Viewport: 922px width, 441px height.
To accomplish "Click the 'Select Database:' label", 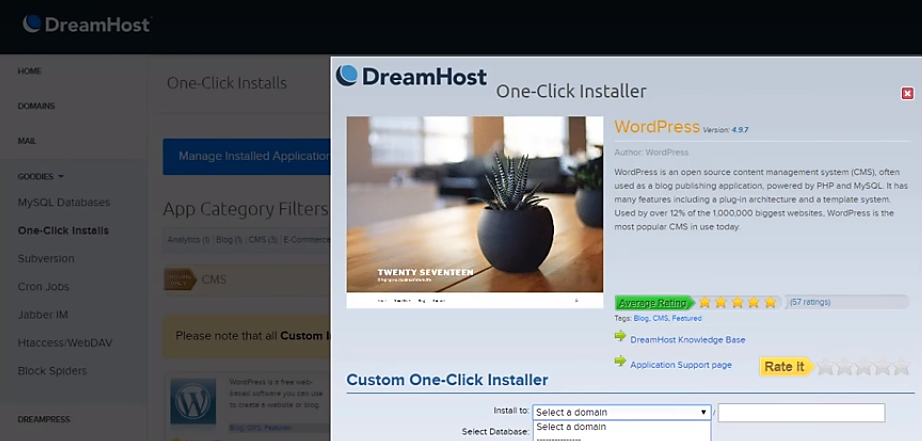I will (x=495, y=432).
